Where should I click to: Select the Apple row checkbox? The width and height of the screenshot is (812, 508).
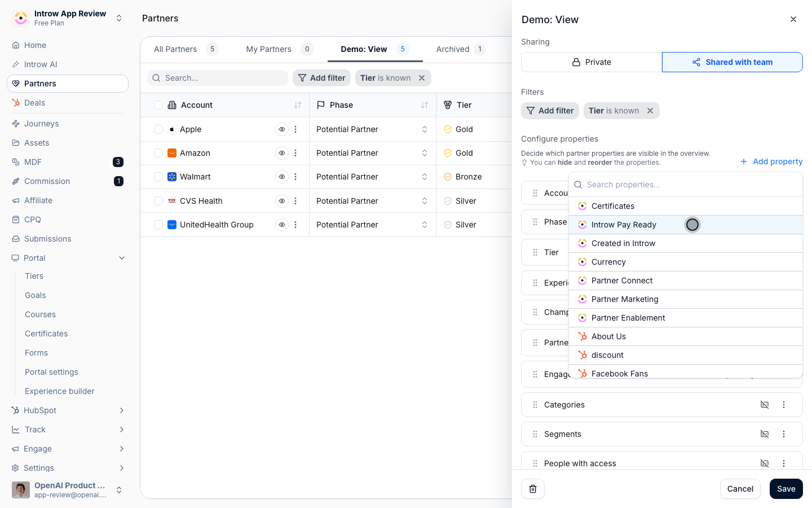pyautogui.click(x=158, y=129)
